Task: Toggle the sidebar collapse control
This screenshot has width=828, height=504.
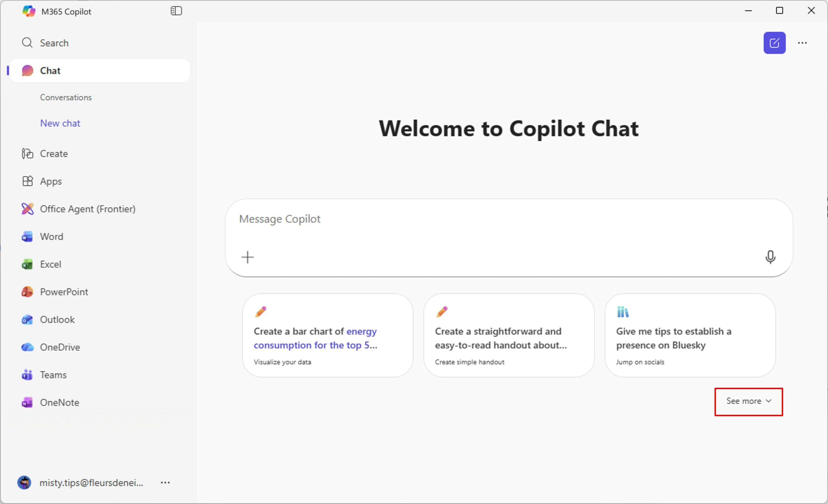Action: [x=176, y=11]
